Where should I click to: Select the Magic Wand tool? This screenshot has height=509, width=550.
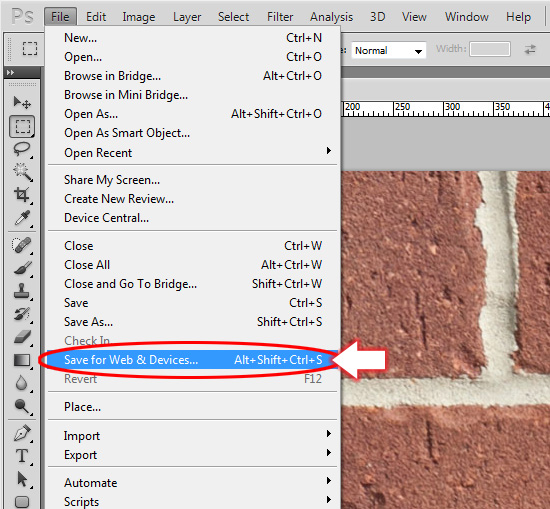coord(22,172)
